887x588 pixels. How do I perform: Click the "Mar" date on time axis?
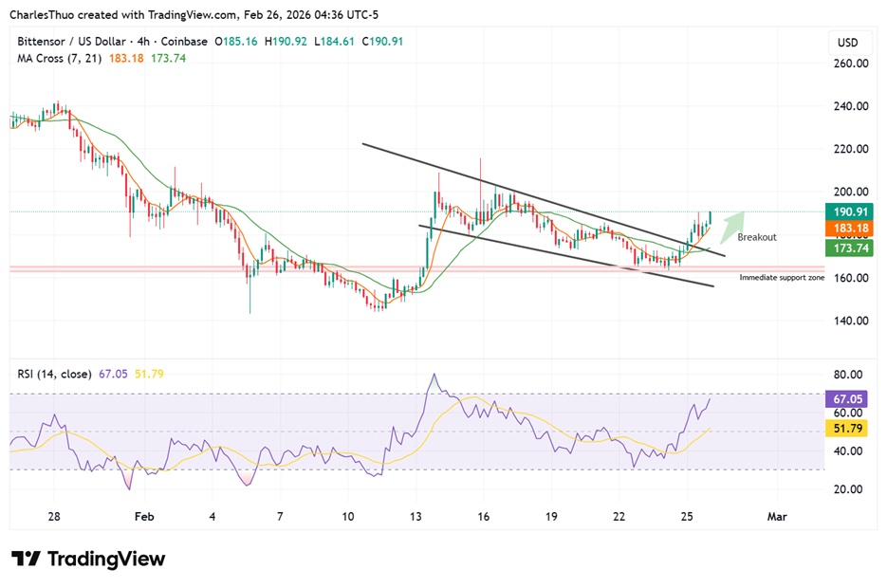777,517
